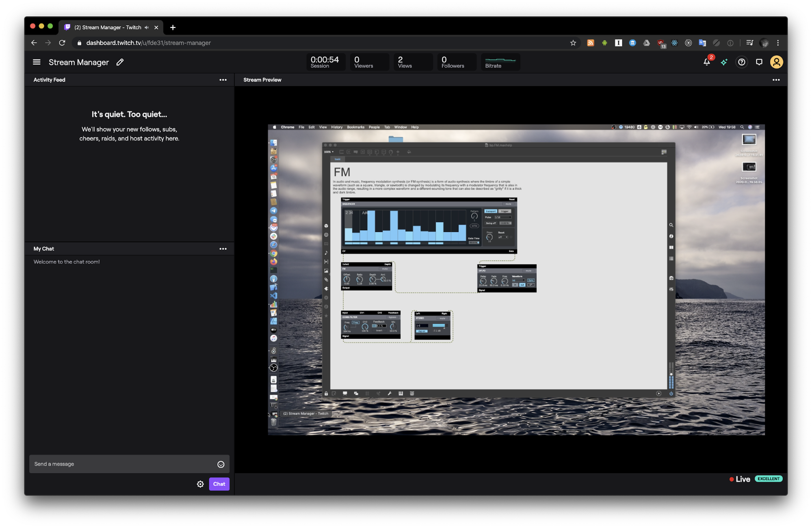Close the Stream Manager tab
Viewport: 812px width, 528px height.
point(156,27)
